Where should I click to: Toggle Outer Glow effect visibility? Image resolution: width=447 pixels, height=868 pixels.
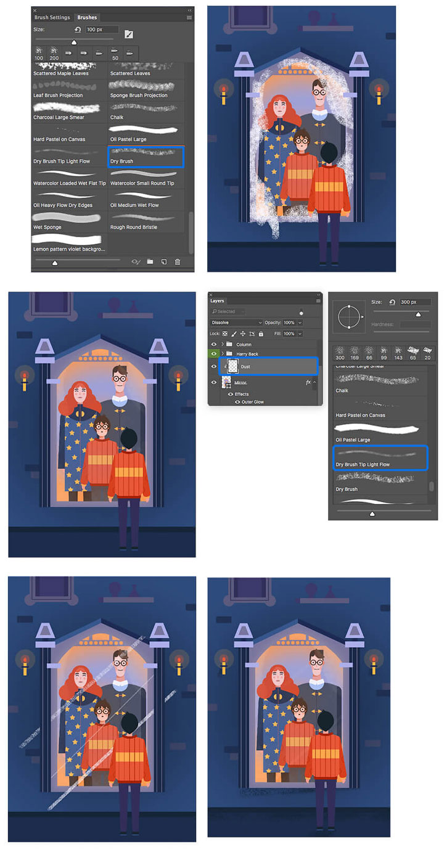coord(236,401)
